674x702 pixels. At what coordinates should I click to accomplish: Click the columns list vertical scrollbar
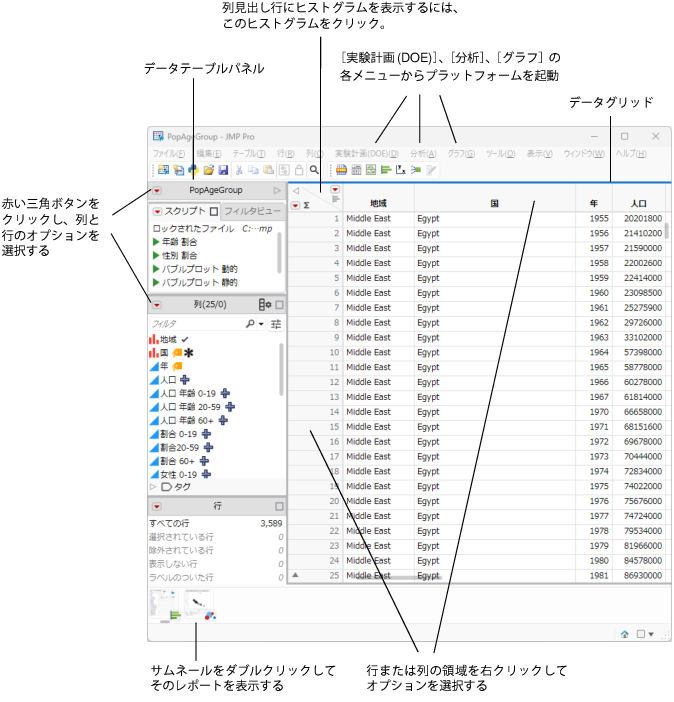pyautogui.click(x=281, y=370)
